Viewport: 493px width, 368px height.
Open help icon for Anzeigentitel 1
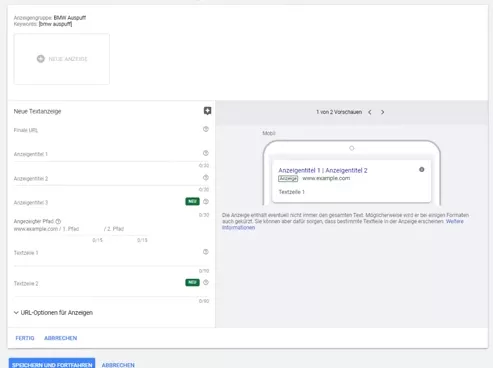click(x=206, y=153)
